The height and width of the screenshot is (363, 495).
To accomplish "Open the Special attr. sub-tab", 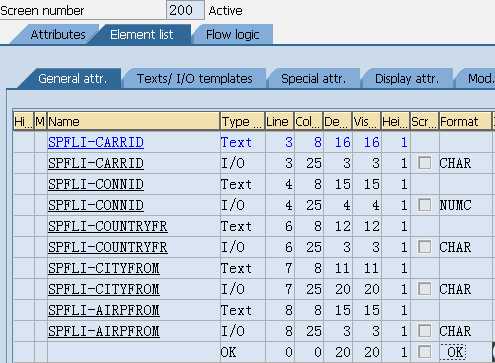I will pos(313,79).
